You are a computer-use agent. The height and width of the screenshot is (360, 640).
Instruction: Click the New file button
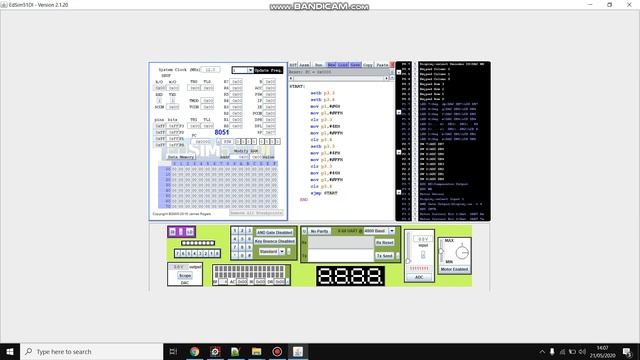pyautogui.click(x=331, y=65)
